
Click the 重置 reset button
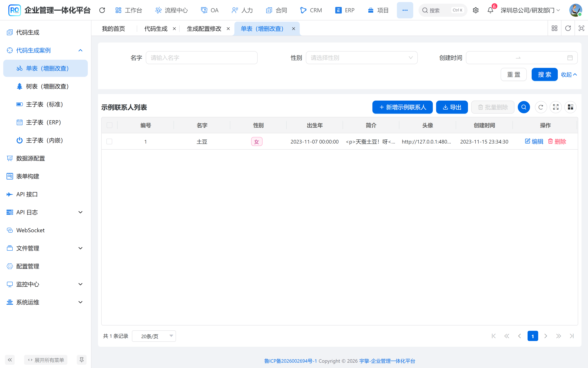coord(513,74)
